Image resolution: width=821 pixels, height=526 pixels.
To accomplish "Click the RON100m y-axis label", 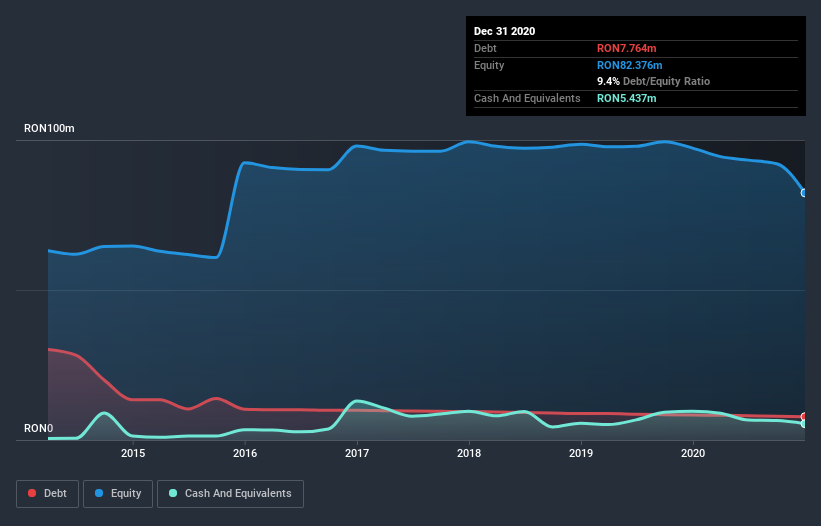I will (x=49, y=128).
